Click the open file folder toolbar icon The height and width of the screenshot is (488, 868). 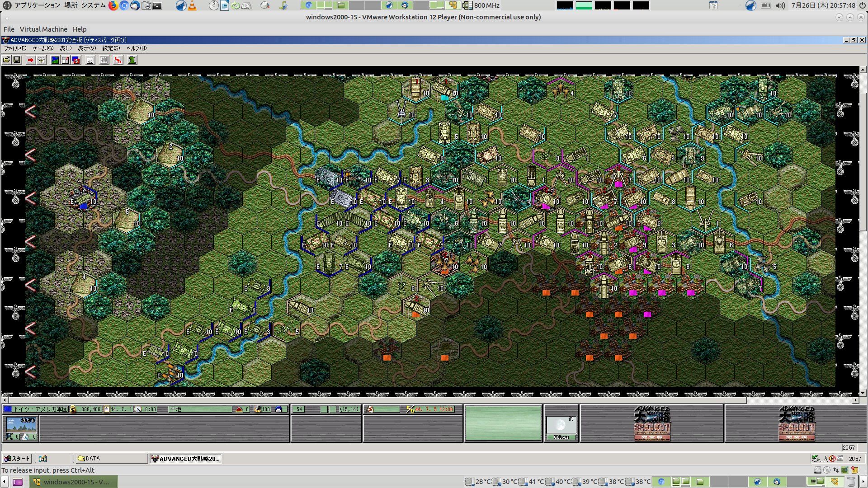point(6,60)
